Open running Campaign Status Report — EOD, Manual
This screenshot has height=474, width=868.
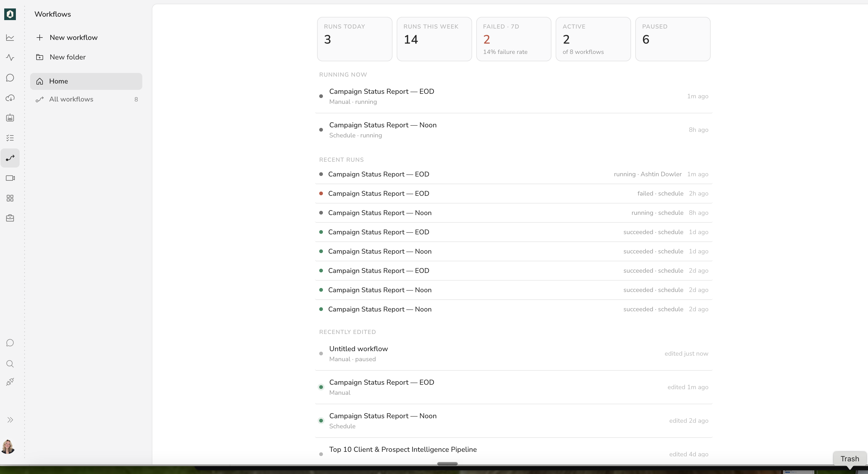click(x=514, y=96)
